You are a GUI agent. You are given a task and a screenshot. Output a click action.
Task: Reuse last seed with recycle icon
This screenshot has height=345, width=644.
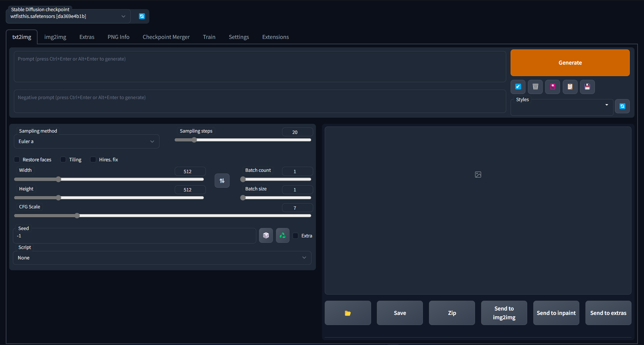click(x=282, y=235)
